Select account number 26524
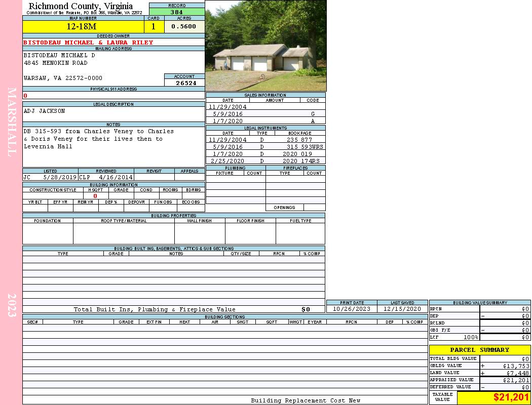 [x=186, y=83]
